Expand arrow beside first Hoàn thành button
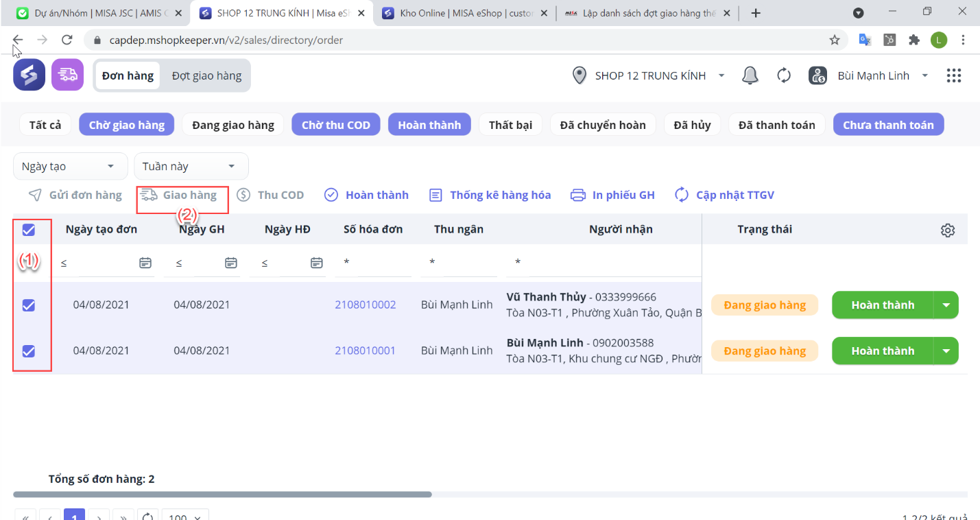This screenshot has height=520, width=980. [946, 305]
